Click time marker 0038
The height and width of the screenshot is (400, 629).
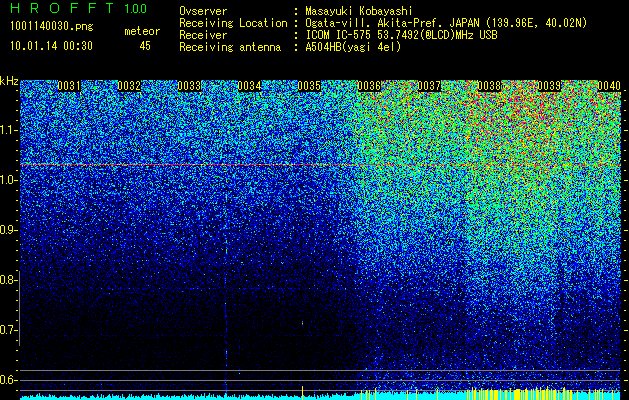(489, 86)
